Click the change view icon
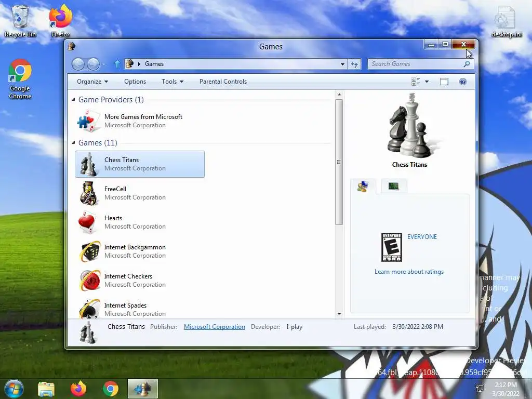 (x=416, y=82)
